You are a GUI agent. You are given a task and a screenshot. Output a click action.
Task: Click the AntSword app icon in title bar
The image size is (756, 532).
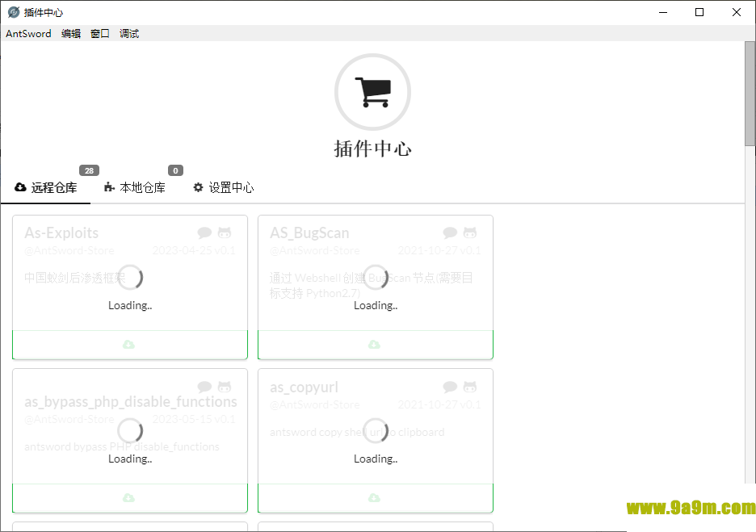click(x=14, y=12)
